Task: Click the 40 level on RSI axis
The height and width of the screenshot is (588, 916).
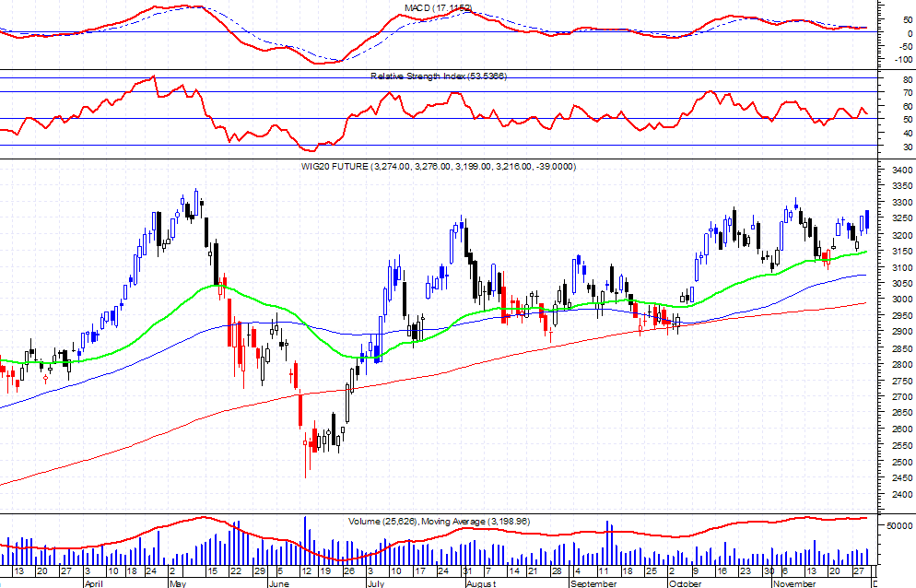Action: (x=907, y=134)
